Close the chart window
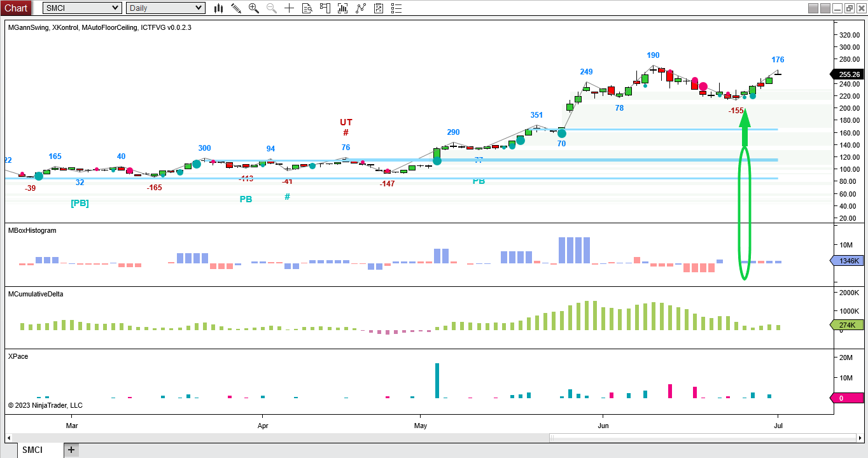Screen dimensions: 868x458 [x=861, y=8]
